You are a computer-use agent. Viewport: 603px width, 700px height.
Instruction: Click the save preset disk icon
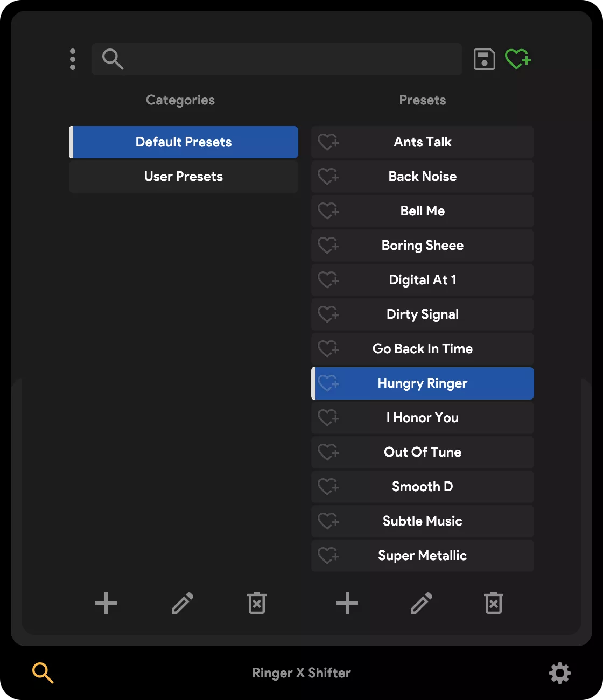tap(483, 59)
